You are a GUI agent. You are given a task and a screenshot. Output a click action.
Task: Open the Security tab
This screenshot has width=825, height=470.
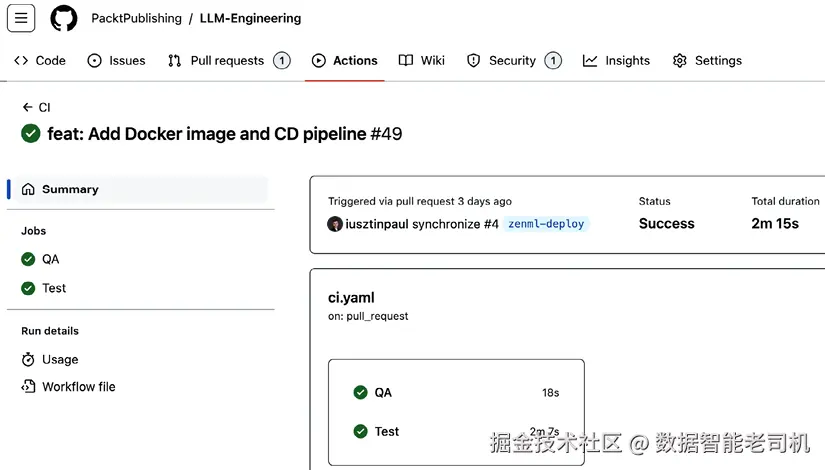(x=512, y=61)
